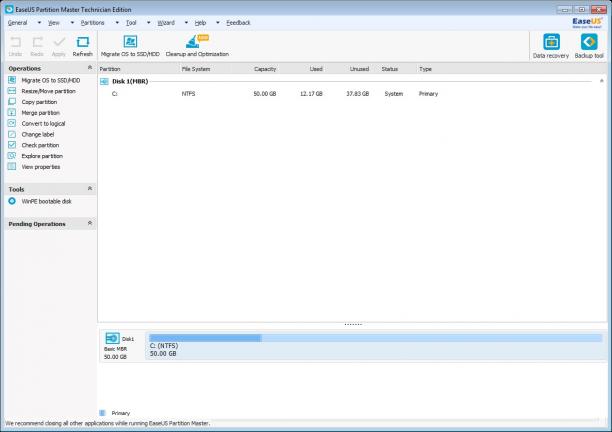Click the dropdown arrow after View

(72, 23)
